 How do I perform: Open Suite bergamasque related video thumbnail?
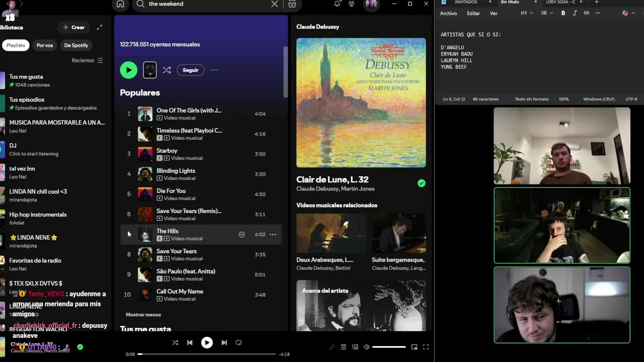pyautogui.click(x=398, y=233)
